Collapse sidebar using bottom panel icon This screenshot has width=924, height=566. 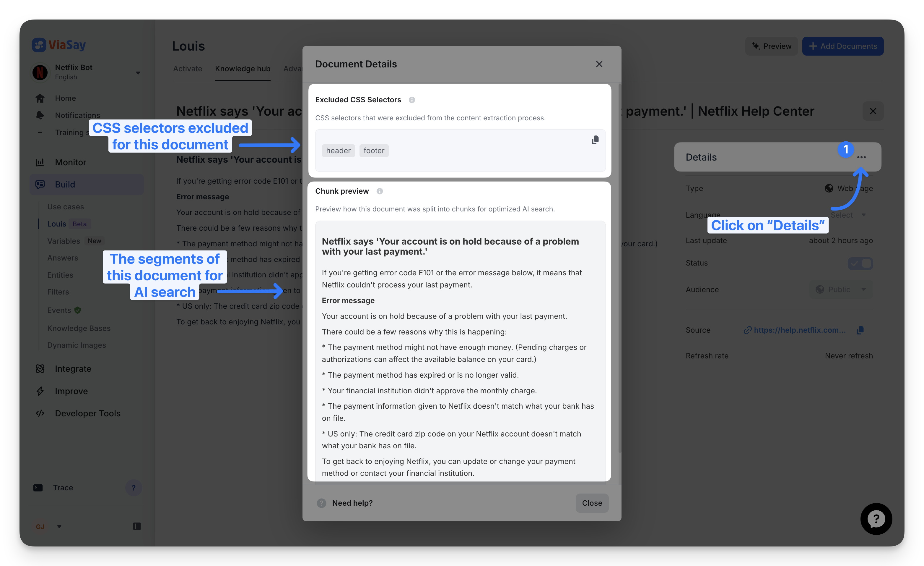pos(137,526)
